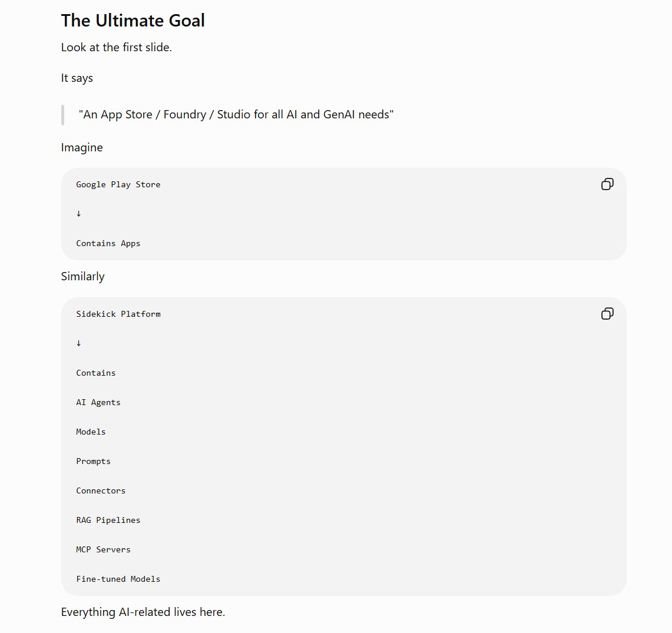Click "Sidekick Platform" code line
The height and width of the screenshot is (633, 672).
point(118,314)
